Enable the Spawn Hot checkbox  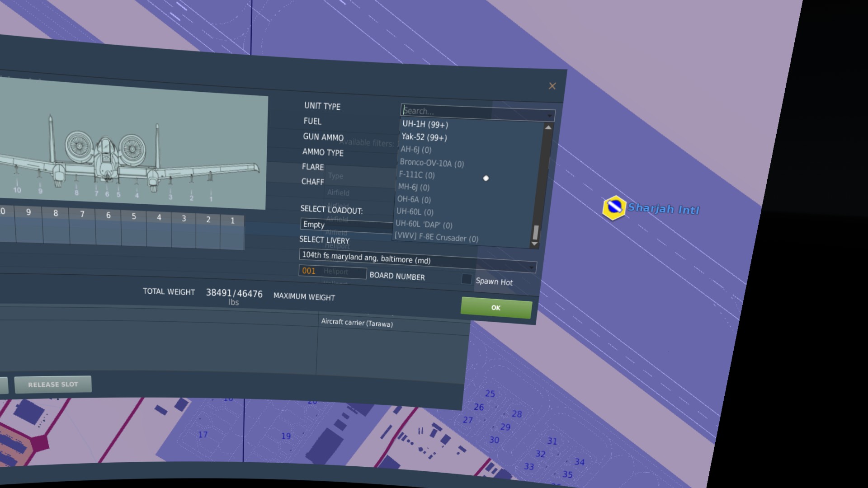(x=467, y=279)
